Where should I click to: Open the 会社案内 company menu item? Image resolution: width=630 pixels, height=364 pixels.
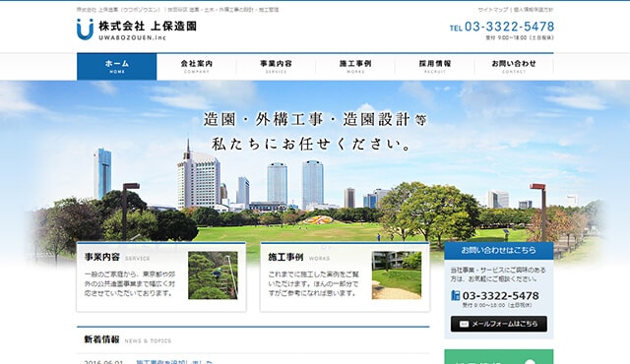click(x=197, y=67)
